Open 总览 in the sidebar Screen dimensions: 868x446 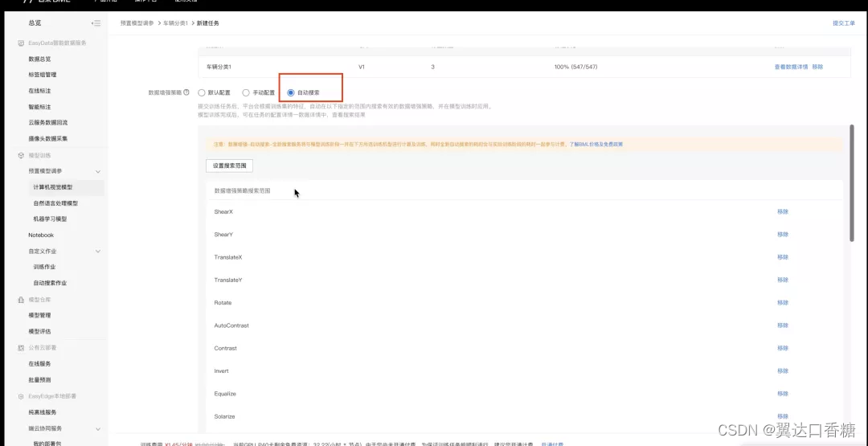tap(35, 23)
